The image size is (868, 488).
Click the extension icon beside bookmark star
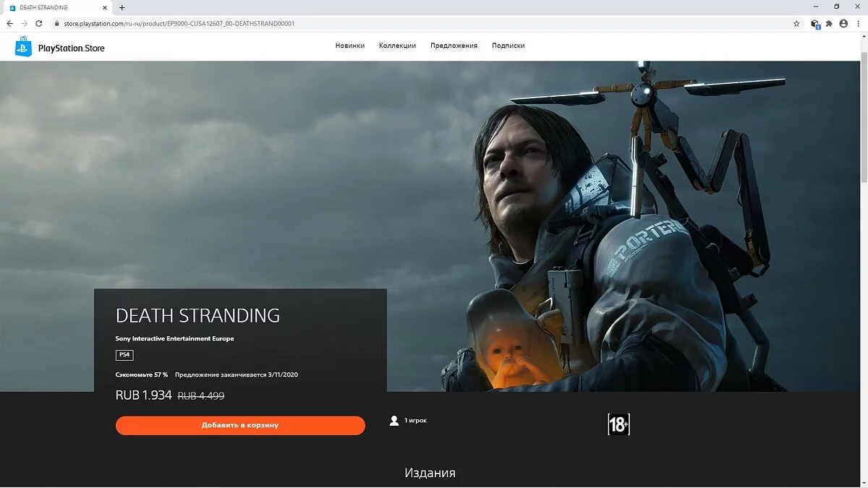click(815, 23)
